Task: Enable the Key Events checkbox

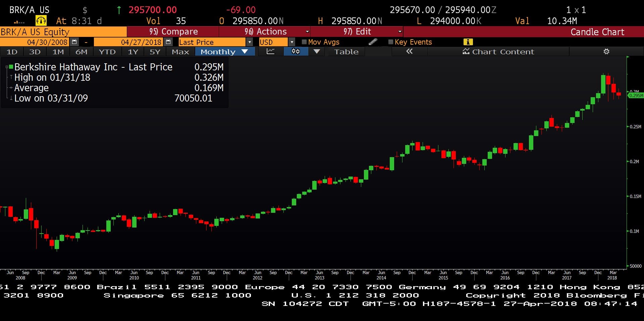Action: 390,42
